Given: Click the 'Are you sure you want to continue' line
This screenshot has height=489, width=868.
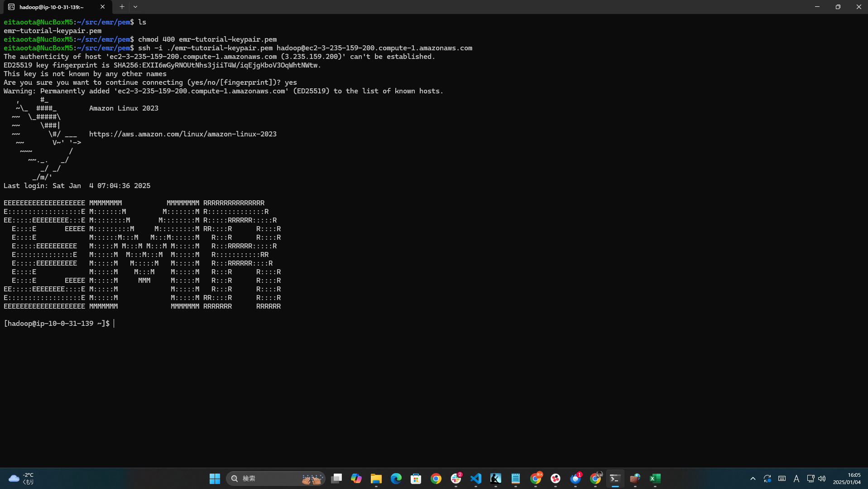Looking at the screenshot, I should [x=150, y=82].
